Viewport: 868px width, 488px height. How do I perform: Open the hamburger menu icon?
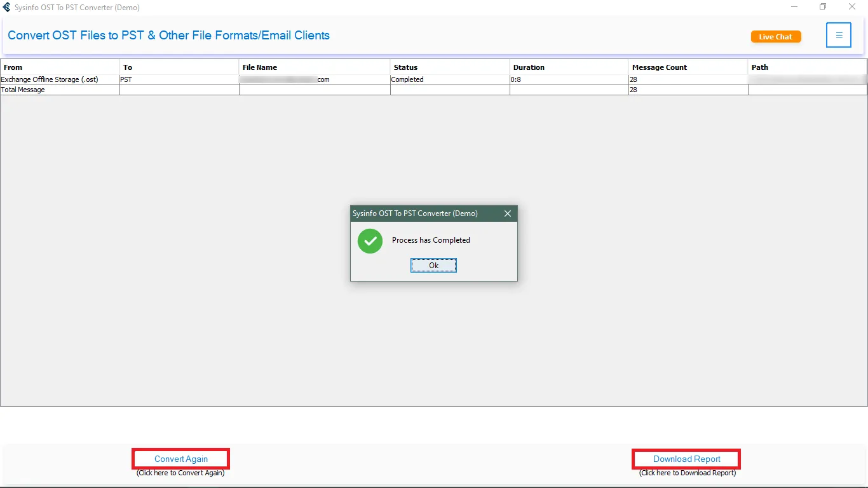click(x=839, y=36)
